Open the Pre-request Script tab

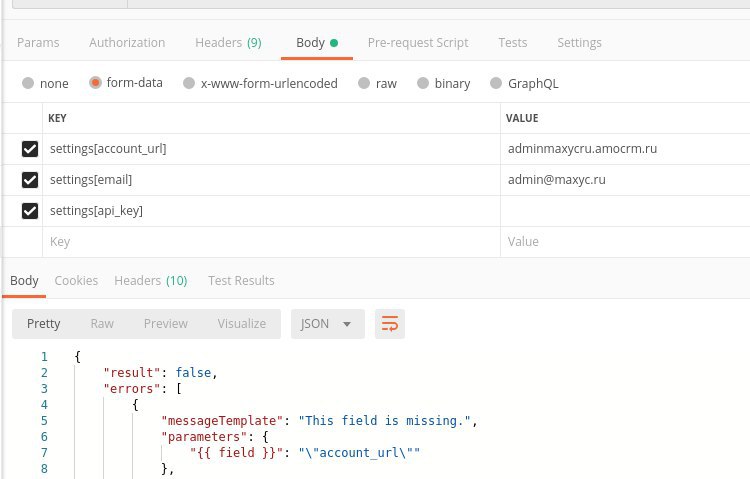[418, 43]
